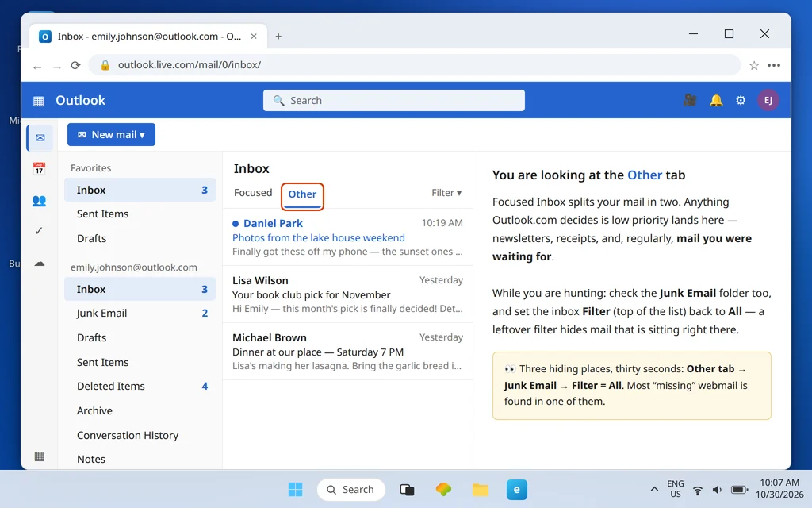Open the OneDrive cloud icon

[x=40, y=264]
